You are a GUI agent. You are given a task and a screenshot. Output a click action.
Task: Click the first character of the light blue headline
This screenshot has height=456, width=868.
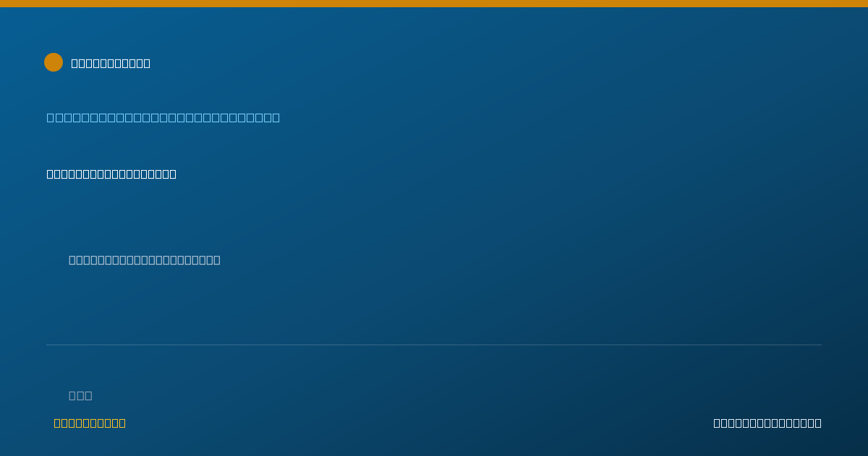click(x=51, y=117)
